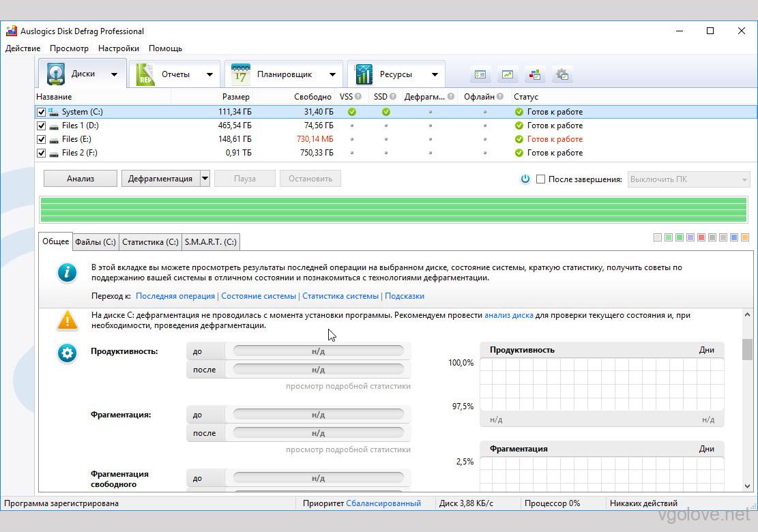Click the gear with checkmark toolbar icon

[562, 74]
